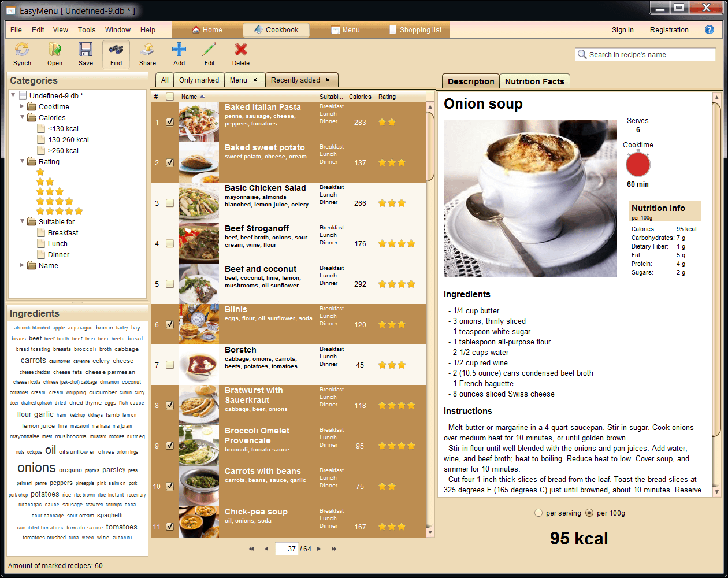
Task: Click the Find binoculars icon
Action: 116,50
